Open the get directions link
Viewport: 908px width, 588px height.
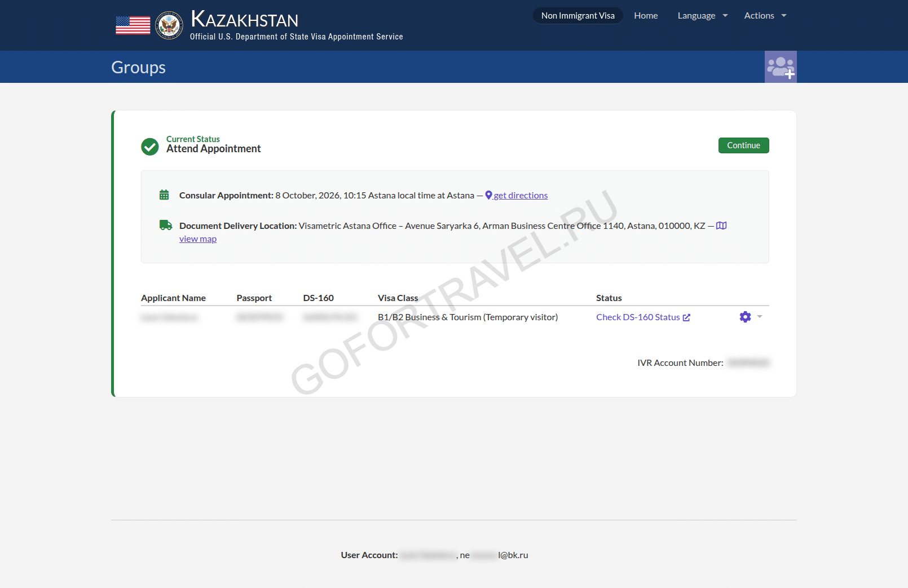pos(521,195)
